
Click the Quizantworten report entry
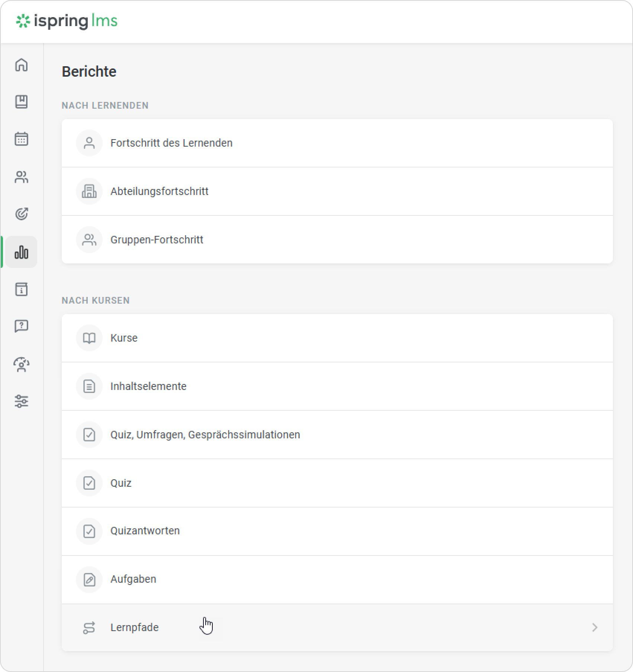tap(145, 531)
